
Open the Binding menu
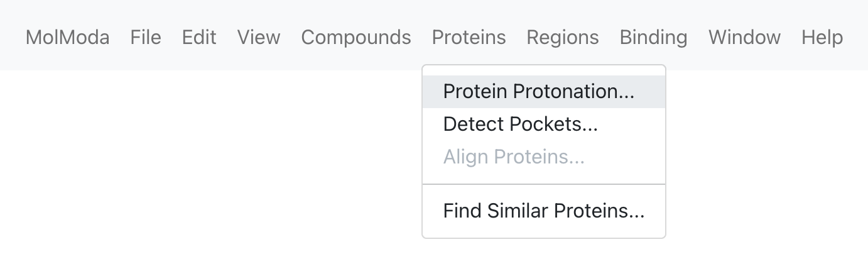(x=654, y=37)
